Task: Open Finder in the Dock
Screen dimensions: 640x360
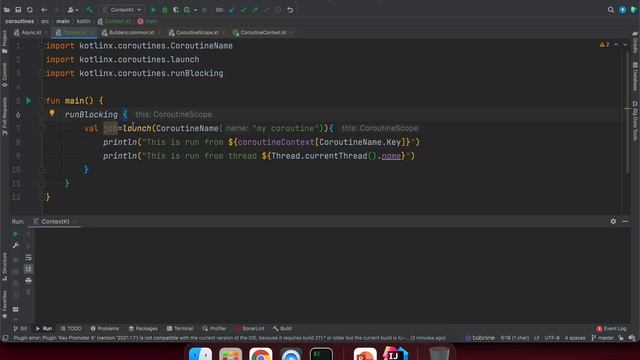Action: pos(200,353)
